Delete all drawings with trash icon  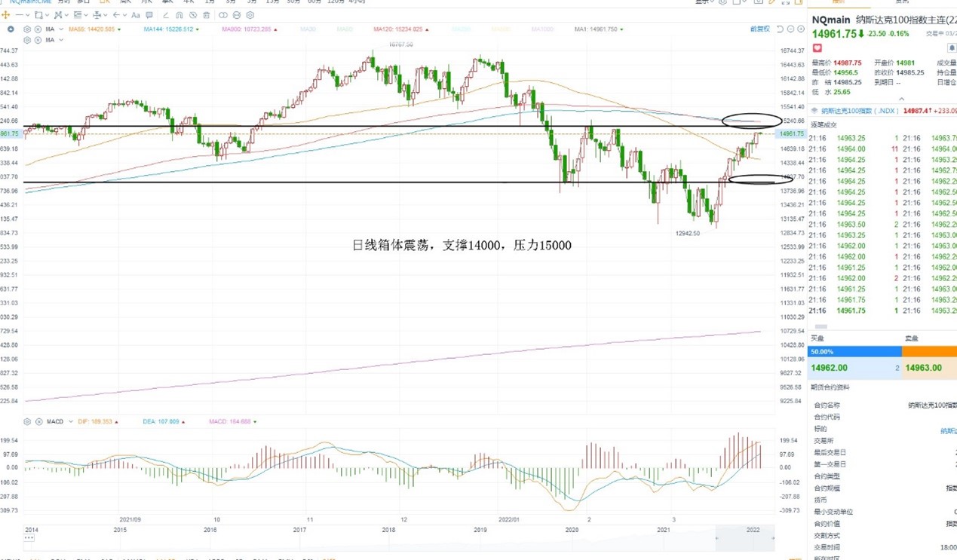click(x=207, y=15)
